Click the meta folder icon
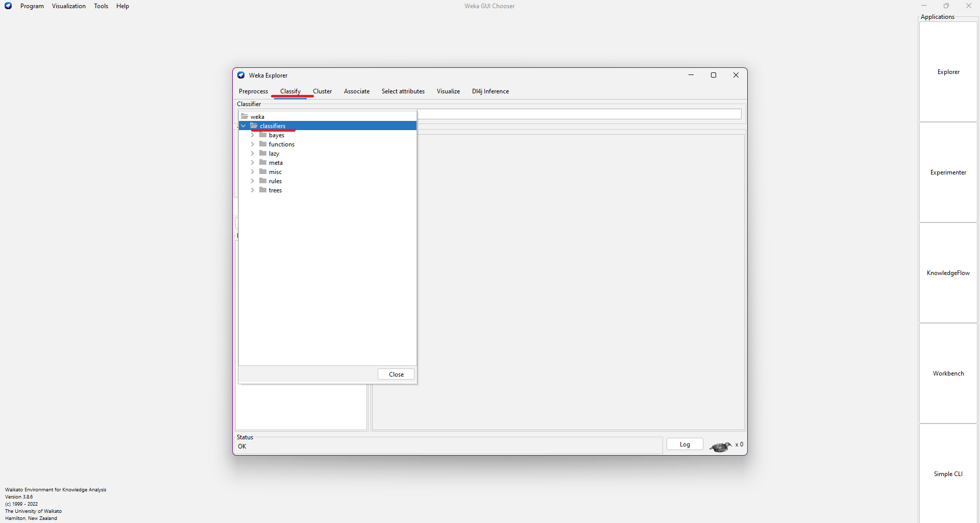 (263, 163)
